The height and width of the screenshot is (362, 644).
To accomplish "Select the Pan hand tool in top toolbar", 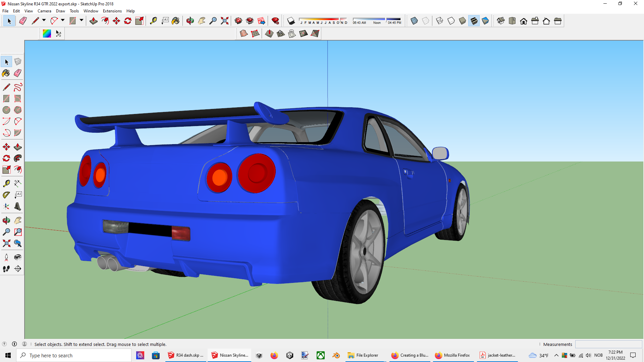I will coord(202,21).
